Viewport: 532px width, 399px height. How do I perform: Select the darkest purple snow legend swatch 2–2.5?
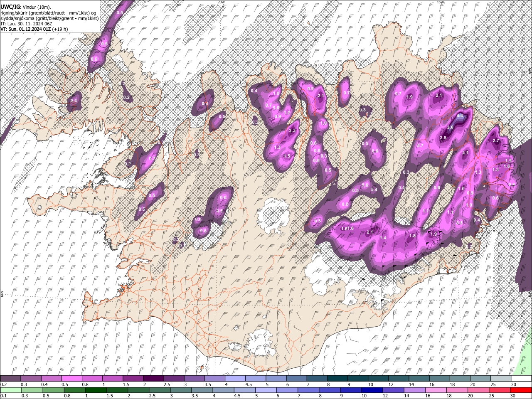pos(153,378)
